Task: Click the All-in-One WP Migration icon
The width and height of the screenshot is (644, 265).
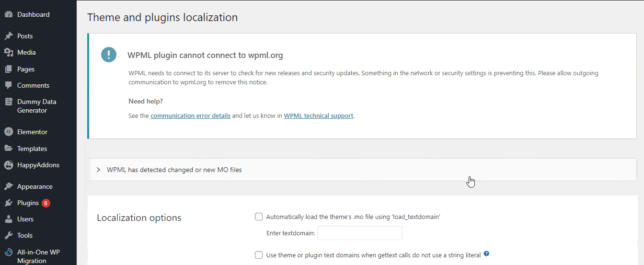Action: click(8, 253)
